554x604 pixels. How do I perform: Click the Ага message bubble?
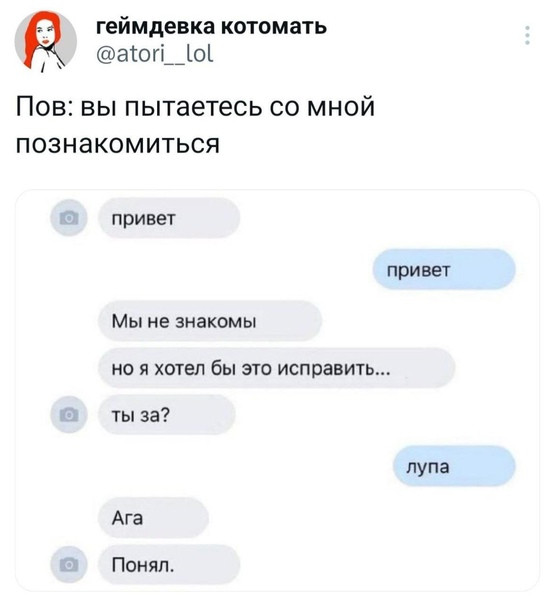tap(153, 518)
